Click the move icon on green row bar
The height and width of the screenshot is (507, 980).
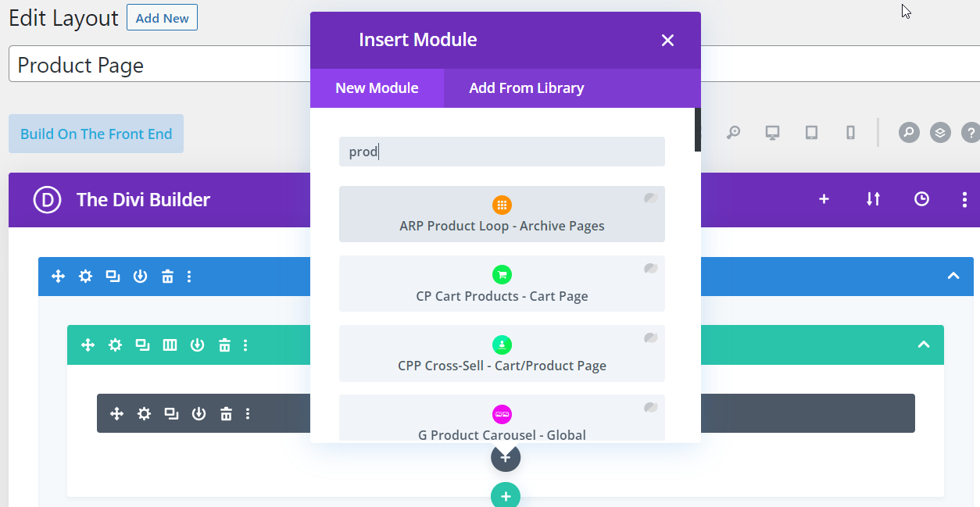click(88, 345)
